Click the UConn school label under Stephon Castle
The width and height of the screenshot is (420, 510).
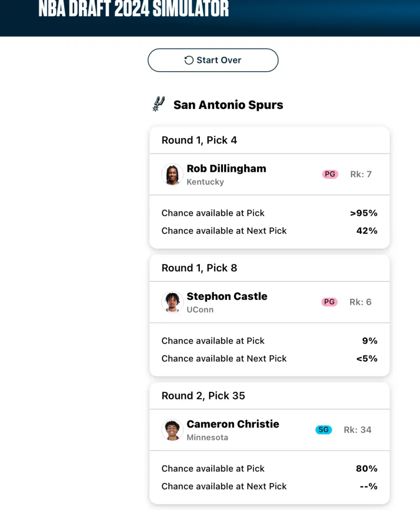(200, 309)
